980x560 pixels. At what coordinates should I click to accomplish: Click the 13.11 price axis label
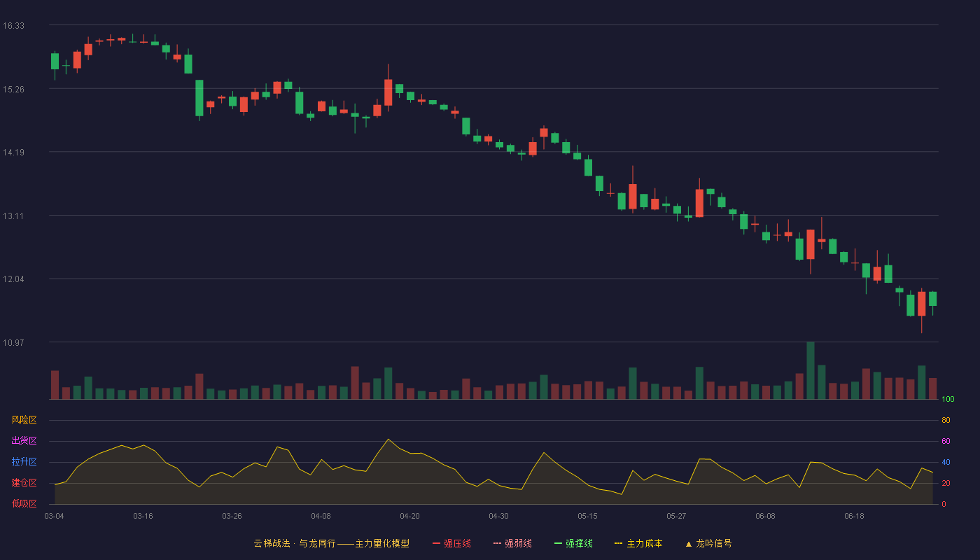[x=13, y=216]
